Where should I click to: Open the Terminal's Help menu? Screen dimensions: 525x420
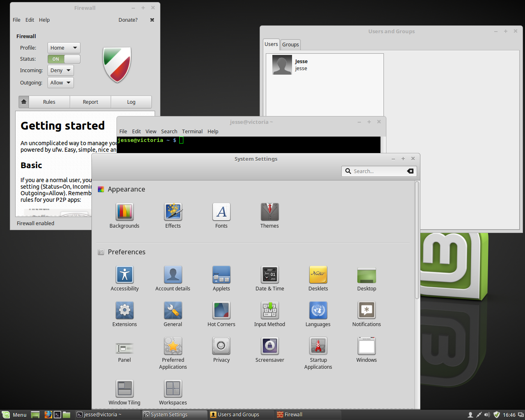point(213,131)
